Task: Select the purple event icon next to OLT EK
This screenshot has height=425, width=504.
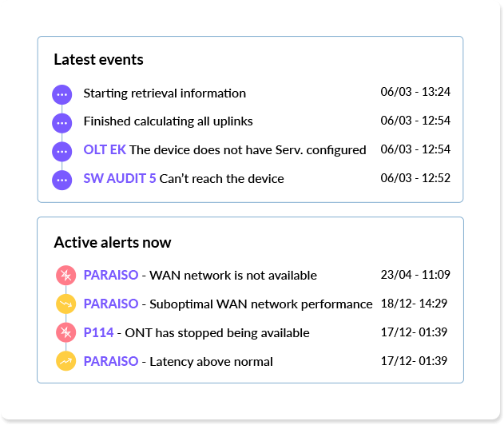Action: tap(62, 152)
